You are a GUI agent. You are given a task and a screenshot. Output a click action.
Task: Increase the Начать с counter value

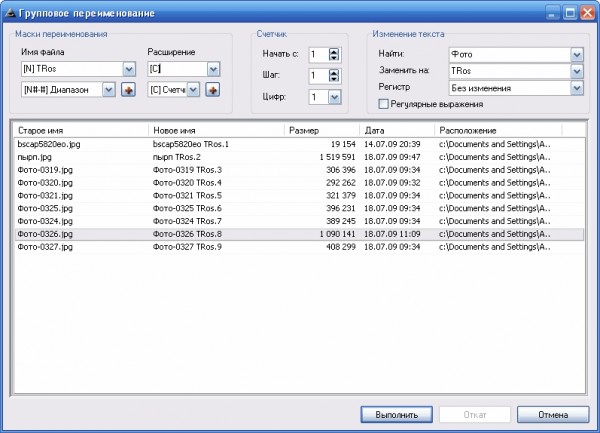coord(334,51)
